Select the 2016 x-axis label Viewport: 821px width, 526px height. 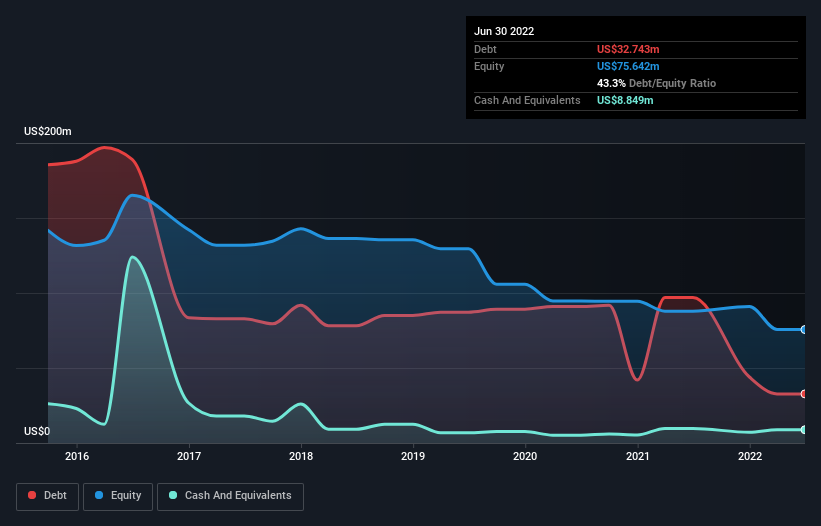[x=77, y=456]
